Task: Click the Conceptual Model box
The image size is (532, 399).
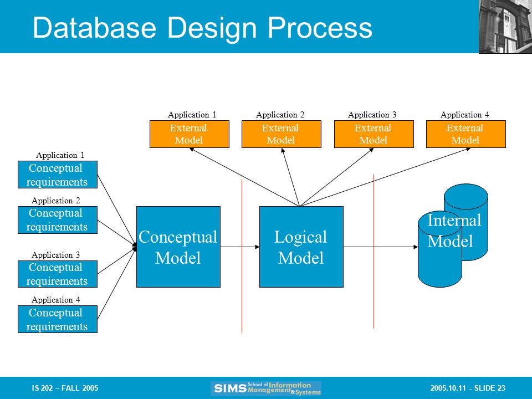Action: 178,247
